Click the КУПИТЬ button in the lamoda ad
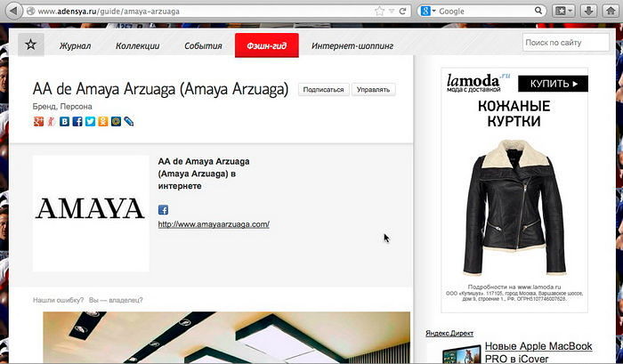The height and width of the screenshot is (364, 623). [553, 84]
